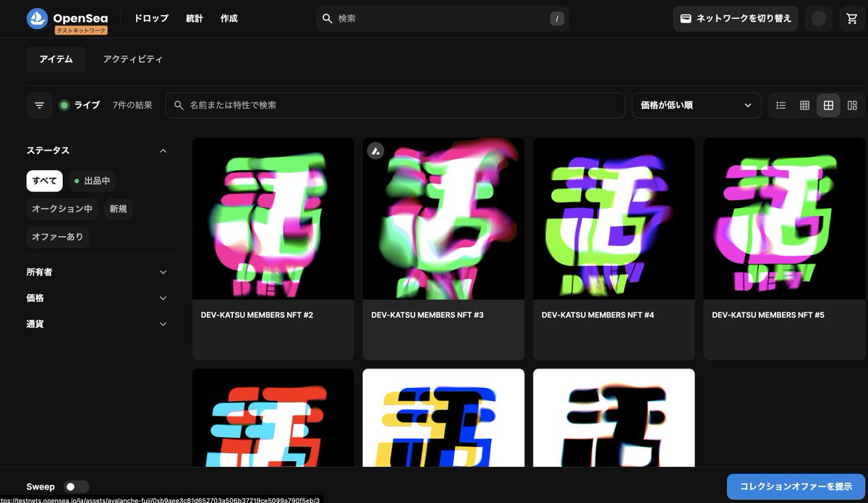Expand the 通貨 filter section
This screenshot has width=868, height=503.
coord(97,324)
